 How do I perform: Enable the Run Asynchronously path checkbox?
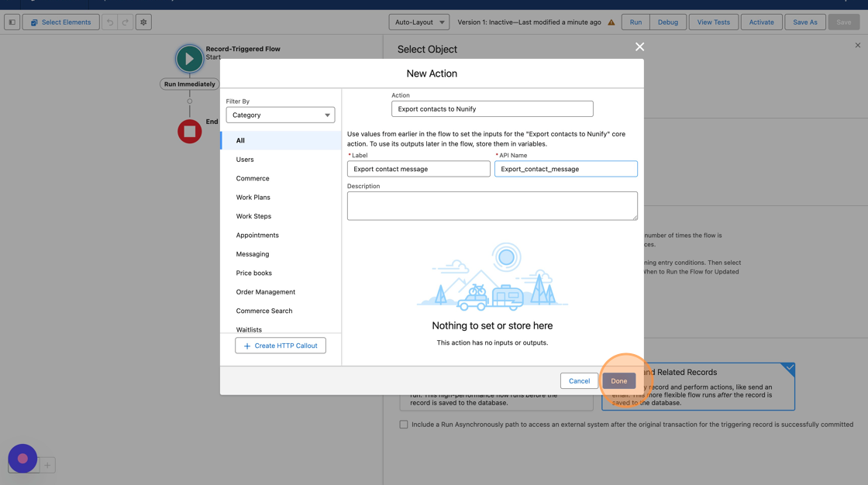tap(404, 425)
